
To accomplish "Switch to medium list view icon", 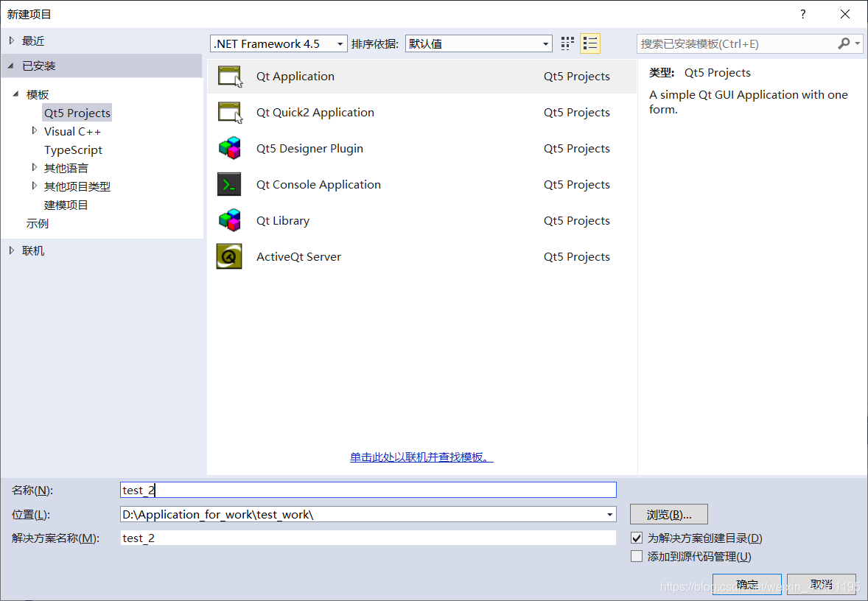I will coord(590,43).
